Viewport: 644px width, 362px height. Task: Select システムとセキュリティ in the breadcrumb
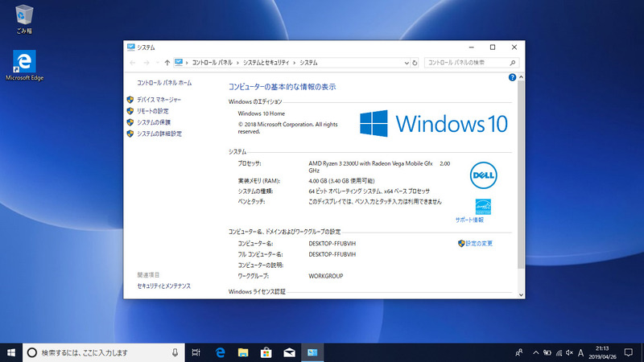point(266,63)
